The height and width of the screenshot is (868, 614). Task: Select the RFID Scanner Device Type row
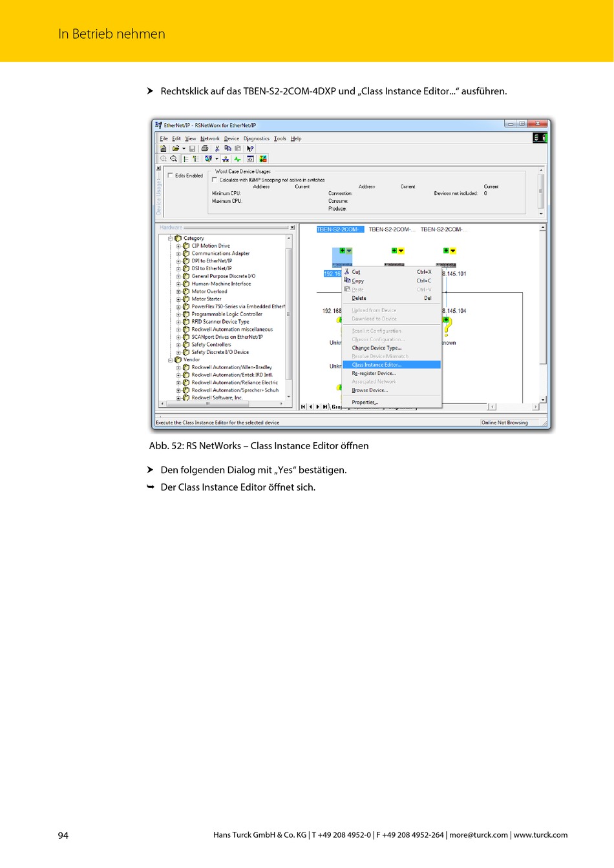pyautogui.click(x=220, y=322)
